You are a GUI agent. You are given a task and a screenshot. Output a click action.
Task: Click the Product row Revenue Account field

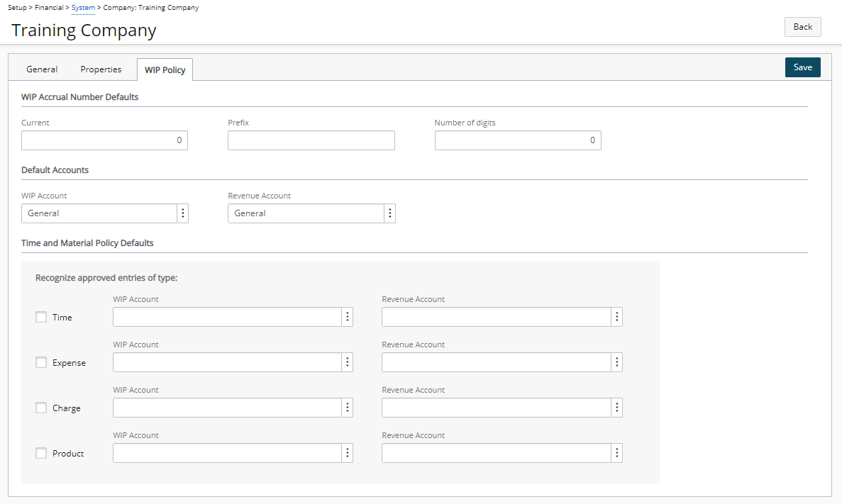click(497, 453)
